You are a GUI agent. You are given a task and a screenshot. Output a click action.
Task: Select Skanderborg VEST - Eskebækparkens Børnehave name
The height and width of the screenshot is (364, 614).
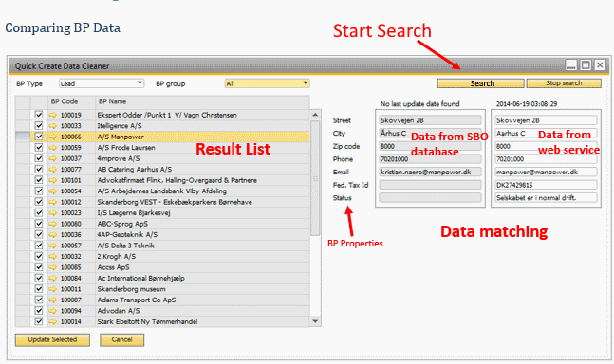click(x=175, y=202)
